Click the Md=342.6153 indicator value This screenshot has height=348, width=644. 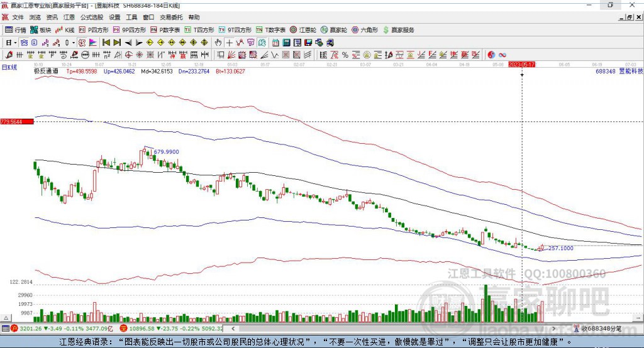[157, 72]
